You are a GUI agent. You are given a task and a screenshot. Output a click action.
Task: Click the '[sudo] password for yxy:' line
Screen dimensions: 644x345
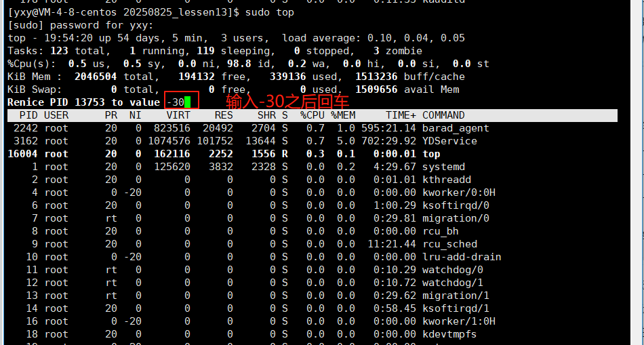point(81,26)
